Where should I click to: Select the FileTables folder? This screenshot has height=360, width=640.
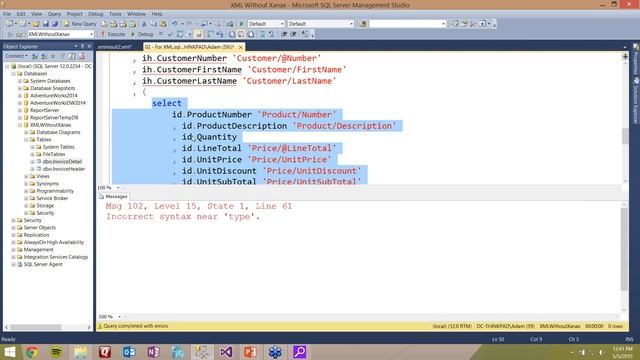pos(54,154)
